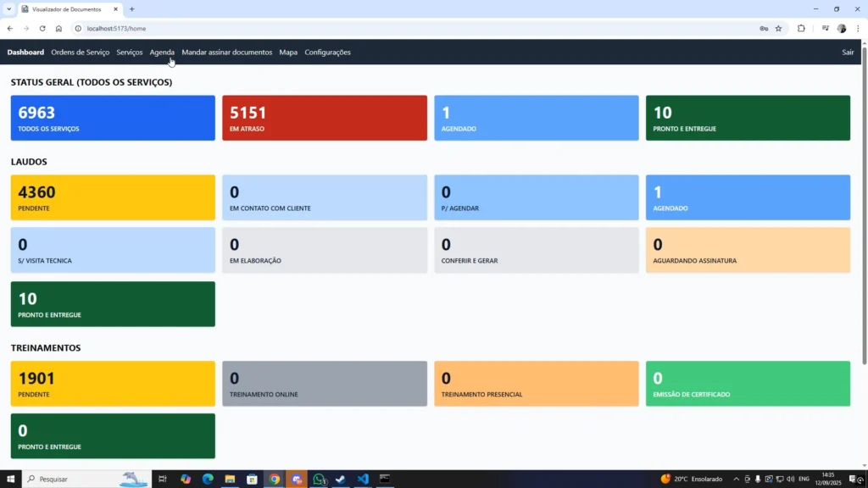
Task: Click the browser reload button
Action: 41,28
